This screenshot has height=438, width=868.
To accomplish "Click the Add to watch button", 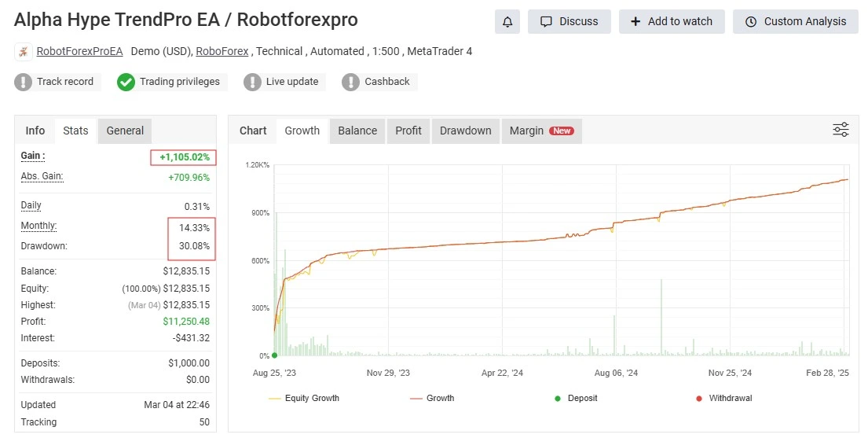I will click(x=671, y=21).
